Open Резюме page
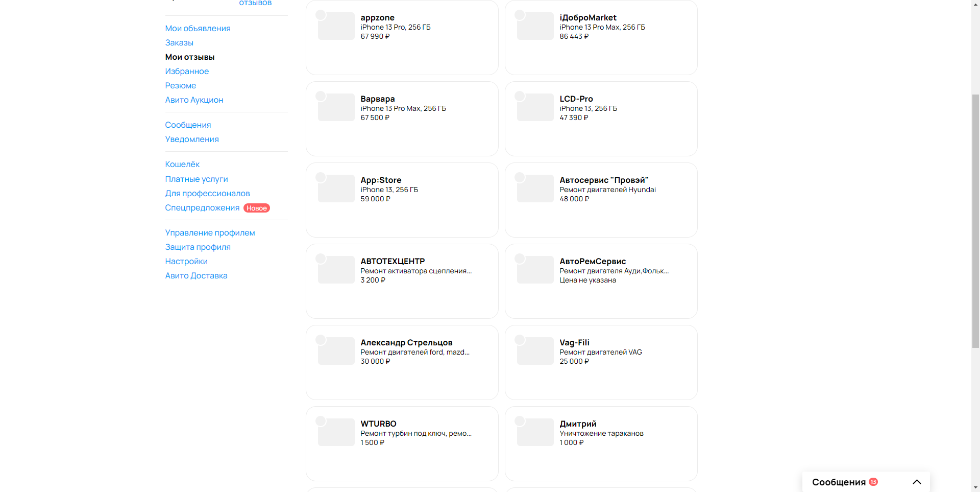 (x=181, y=85)
